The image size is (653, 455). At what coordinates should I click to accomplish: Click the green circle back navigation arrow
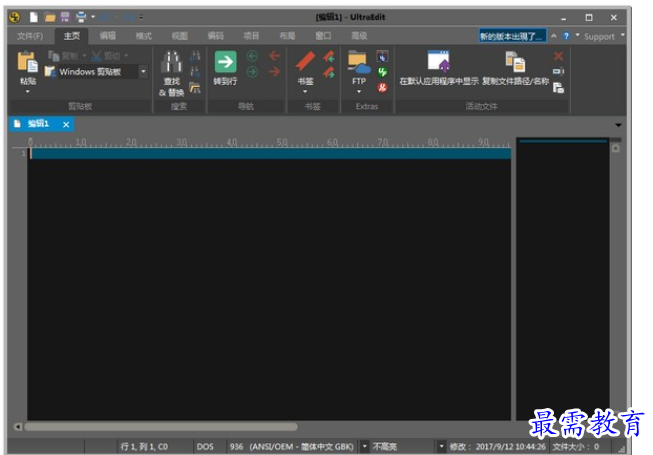(x=252, y=56)
